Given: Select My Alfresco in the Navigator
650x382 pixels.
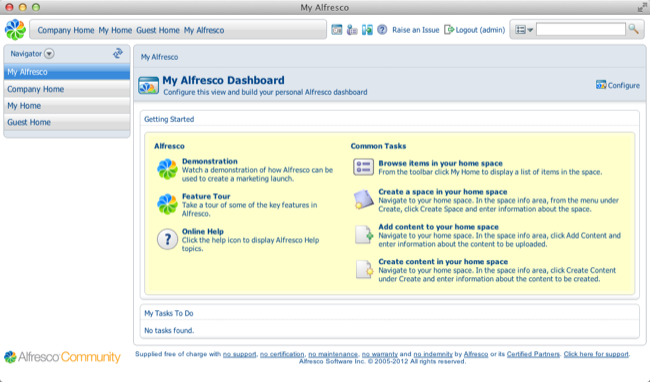Looking at the screenshot, I should tap(67, 72).
